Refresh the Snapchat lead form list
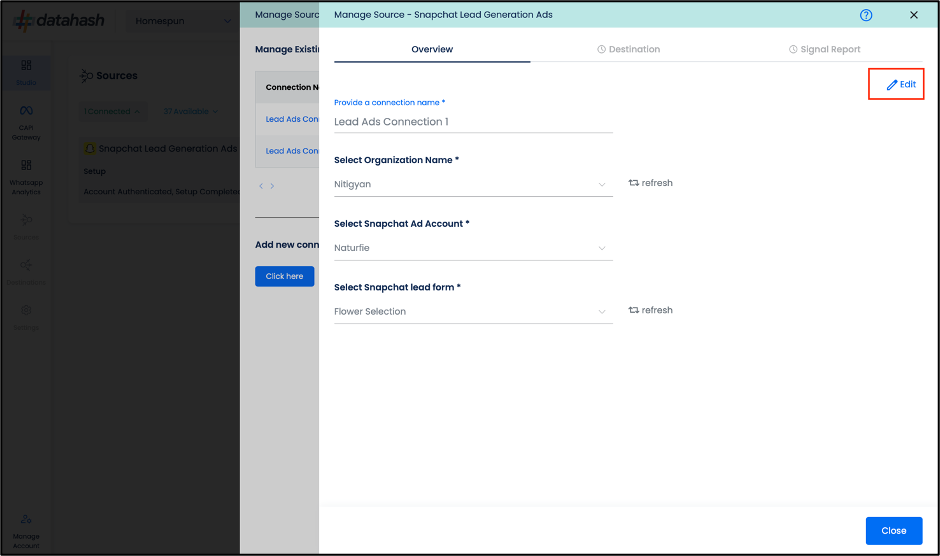Screen dimensions: 940x556 (650, 310)
